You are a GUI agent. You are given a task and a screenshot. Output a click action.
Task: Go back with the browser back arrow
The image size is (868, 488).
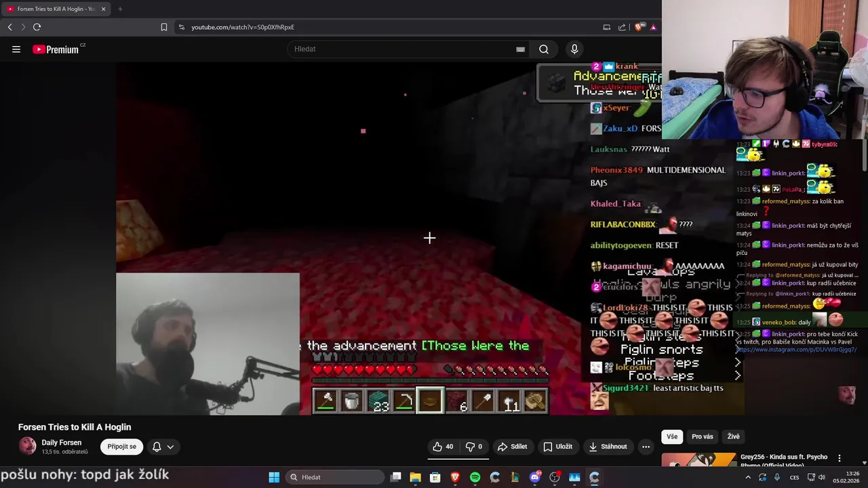pos(9,27)
